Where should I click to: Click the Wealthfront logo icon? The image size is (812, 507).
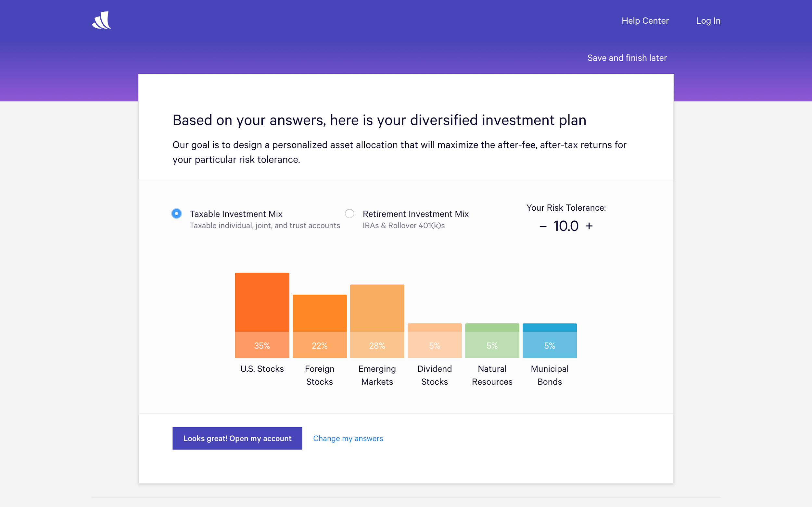tap(101, 20)
